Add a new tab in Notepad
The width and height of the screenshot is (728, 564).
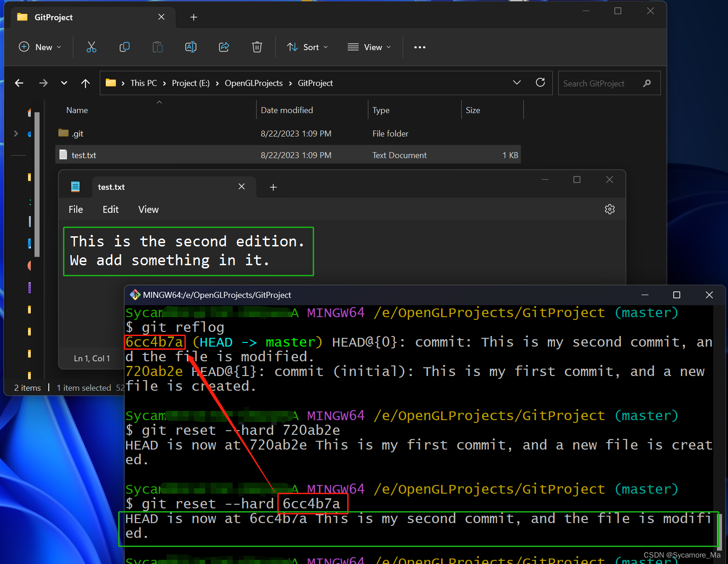[273, 187]
